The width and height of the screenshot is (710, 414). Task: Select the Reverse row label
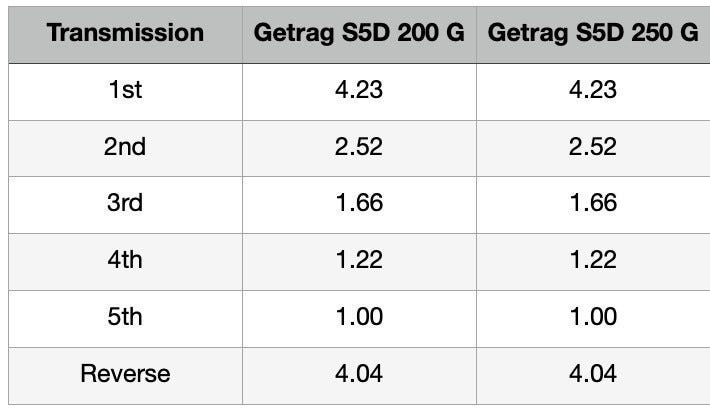[x=125, y=375]
